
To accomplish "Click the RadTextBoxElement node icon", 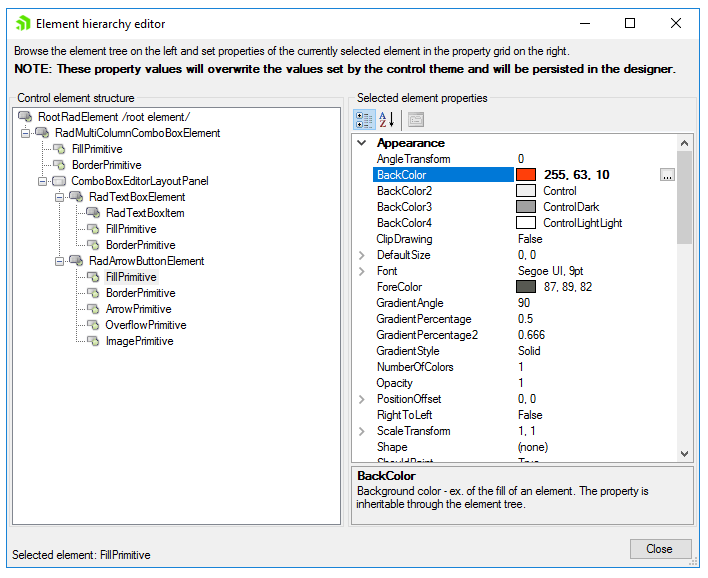I will pyautogui.click(x=76, y=197).
